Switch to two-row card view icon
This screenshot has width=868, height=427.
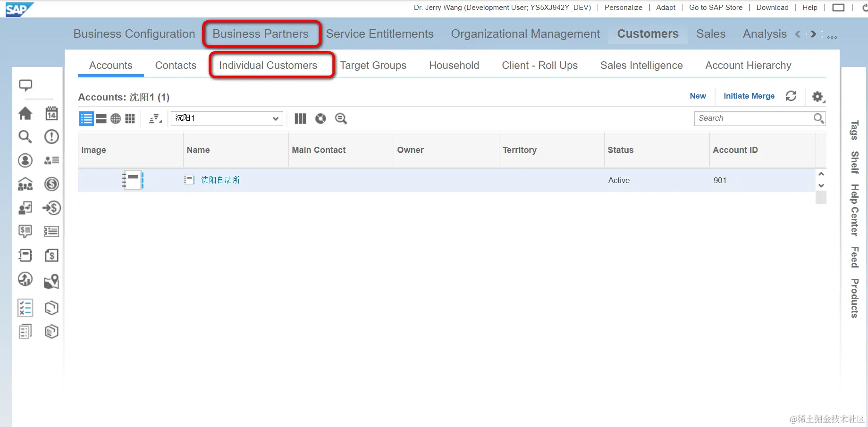pyautogui.click(x=101, y=118)
